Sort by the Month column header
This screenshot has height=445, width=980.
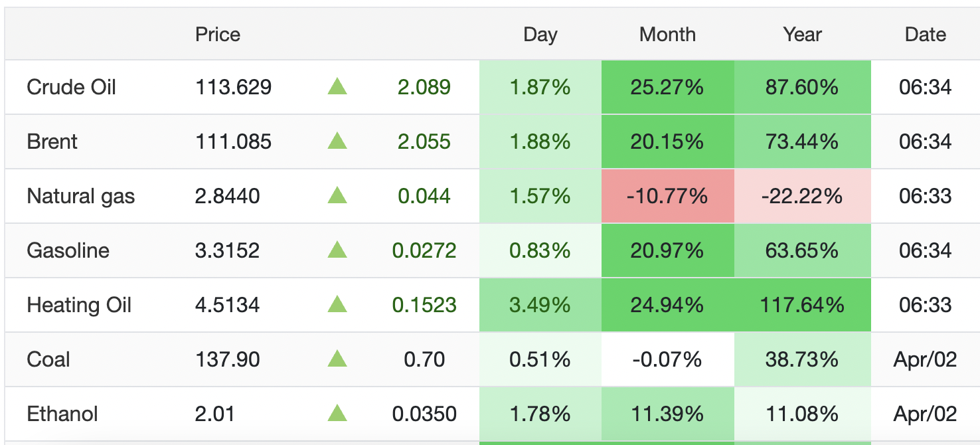click(667, 35)
